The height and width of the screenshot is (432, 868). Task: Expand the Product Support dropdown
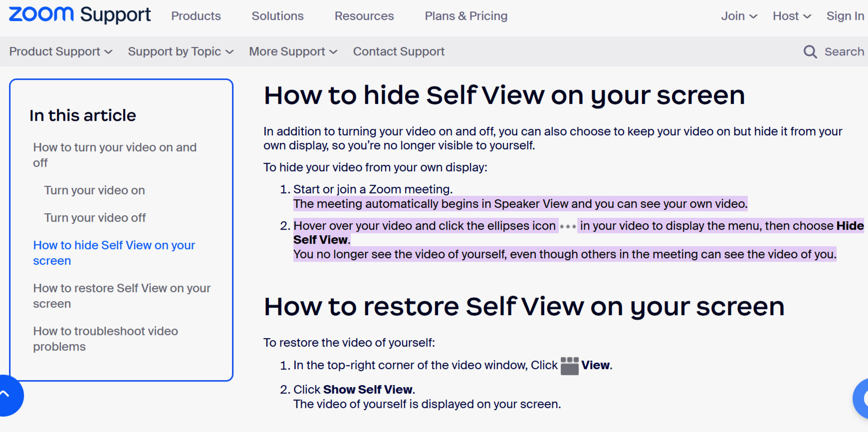61,51
